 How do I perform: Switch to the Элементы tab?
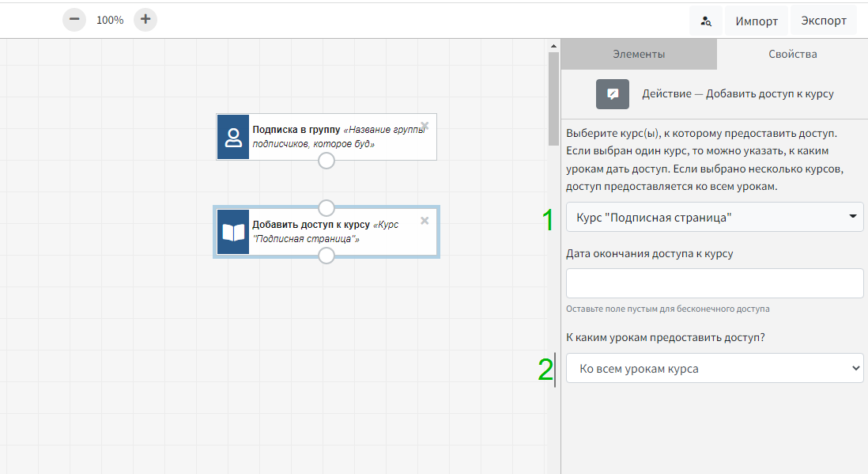(x=639, y=55)
